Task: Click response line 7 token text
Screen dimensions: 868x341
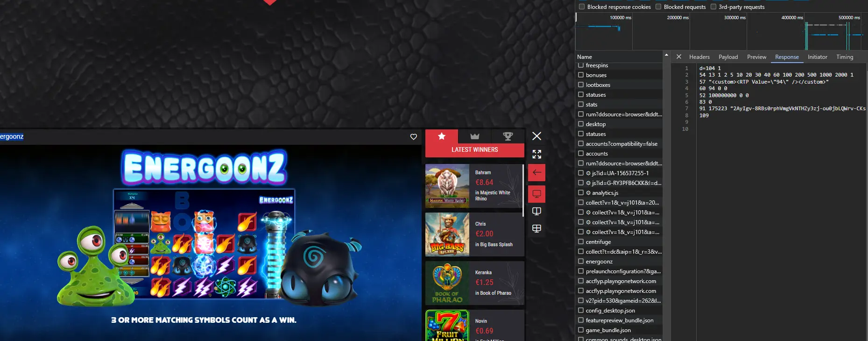Action: point(783,108)
